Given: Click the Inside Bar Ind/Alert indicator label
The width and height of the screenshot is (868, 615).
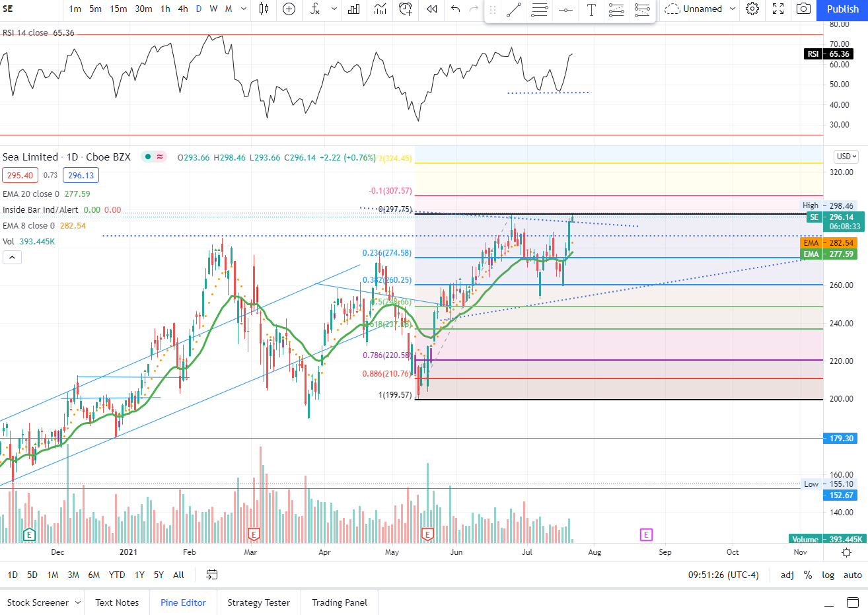Looking at the screenshot, I should coord(40,209).
